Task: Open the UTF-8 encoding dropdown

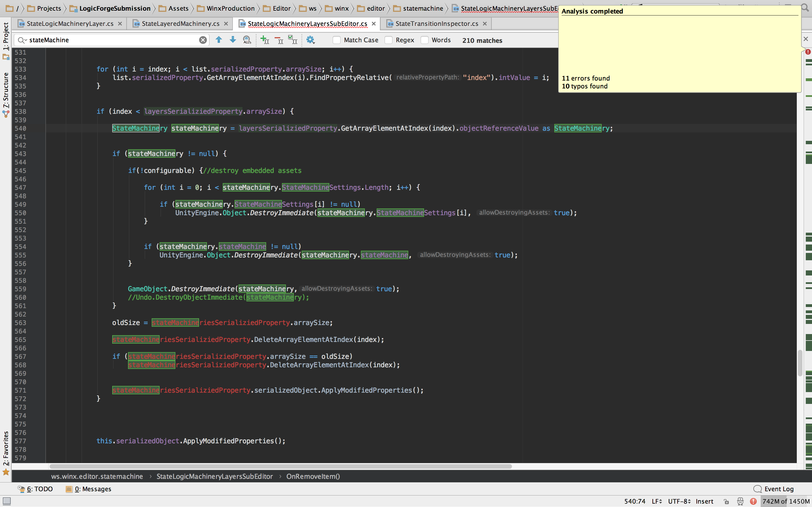Action: click(679, 501)
